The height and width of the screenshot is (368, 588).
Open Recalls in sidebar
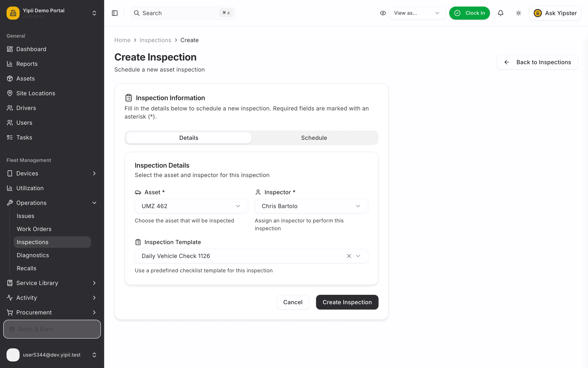(52, 268)
